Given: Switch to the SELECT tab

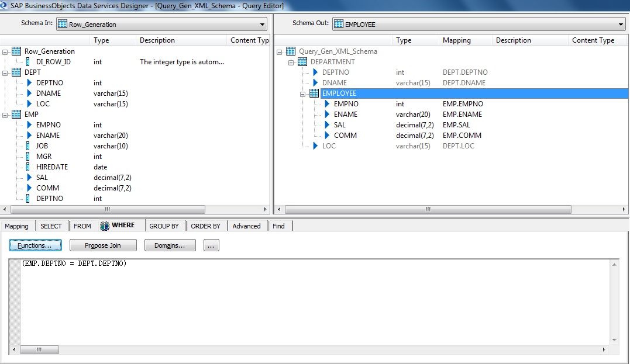Looking at the screenshot, I should click(51, 226).
